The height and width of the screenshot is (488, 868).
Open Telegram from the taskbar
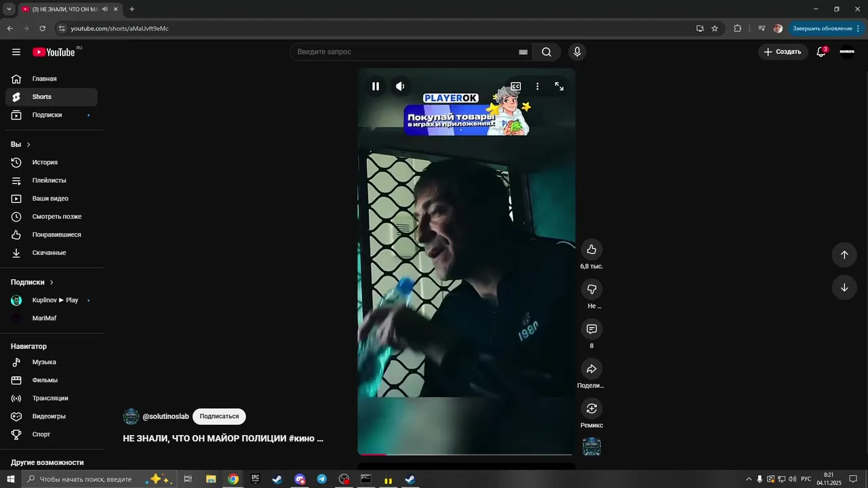tap(322, 479)
